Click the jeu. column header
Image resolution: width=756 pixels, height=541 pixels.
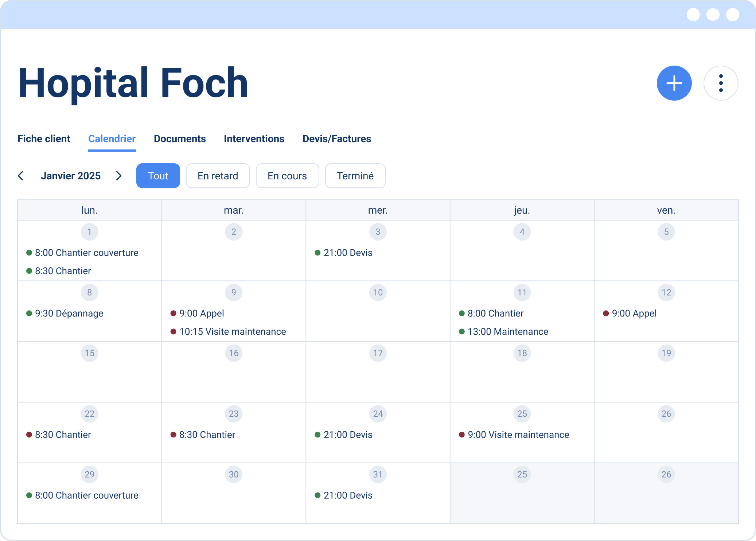click(522, 210)
